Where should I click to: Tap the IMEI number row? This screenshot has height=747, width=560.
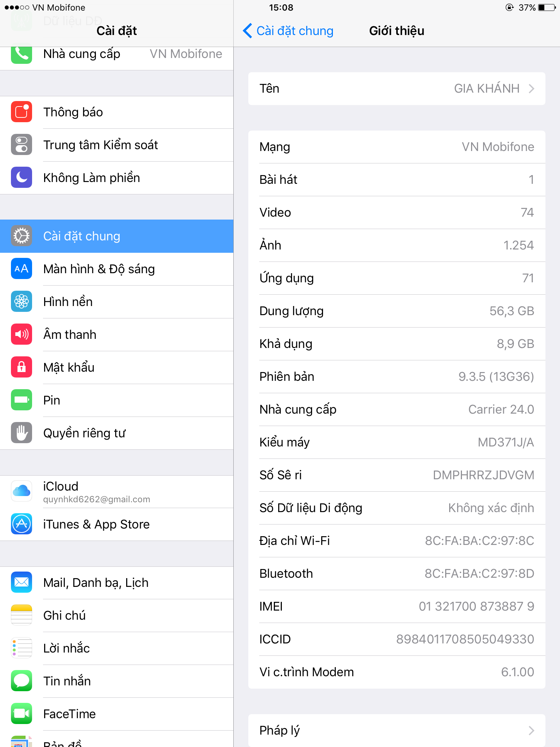click(397, 607)
